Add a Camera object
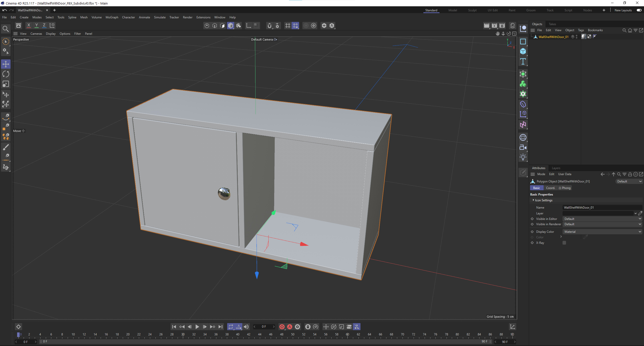 click(x=523, y=147)
